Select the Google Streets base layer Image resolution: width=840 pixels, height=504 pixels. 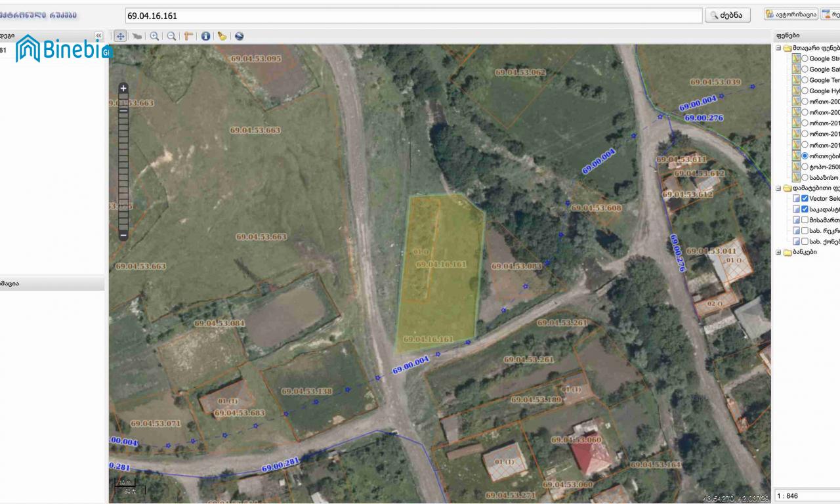805,58
